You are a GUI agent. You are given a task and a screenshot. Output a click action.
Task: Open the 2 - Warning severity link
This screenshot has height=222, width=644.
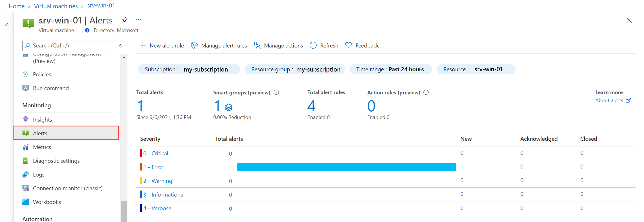tap(158, 181)
